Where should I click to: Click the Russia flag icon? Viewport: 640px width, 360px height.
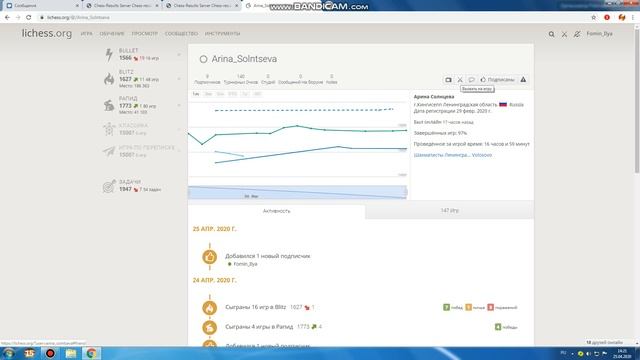503,104
